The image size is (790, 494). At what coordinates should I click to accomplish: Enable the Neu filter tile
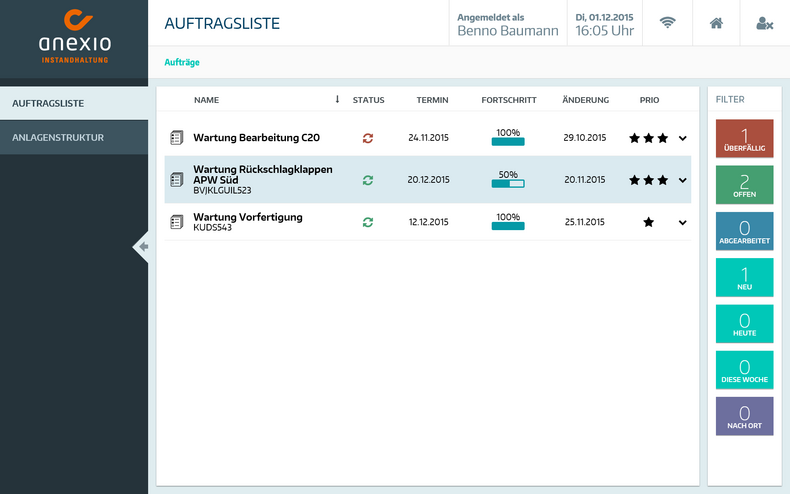[744, 277]
